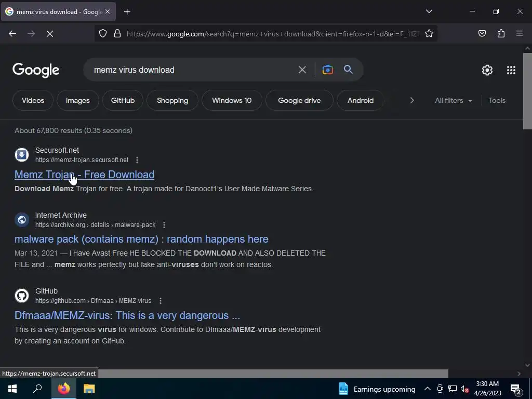Screen dimensions: 532x399
Task: Open the Pocket save icon
Action: (x=482, y=33)
